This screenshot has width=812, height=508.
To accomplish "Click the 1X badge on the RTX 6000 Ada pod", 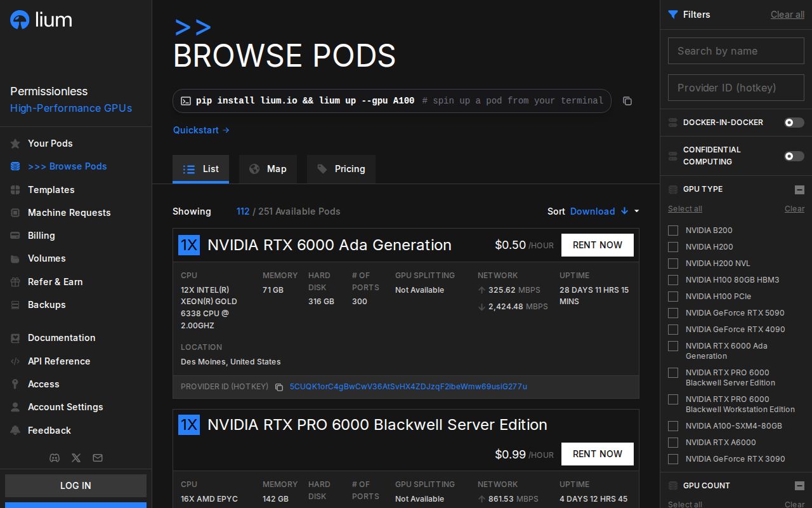I will pos(189,245).
